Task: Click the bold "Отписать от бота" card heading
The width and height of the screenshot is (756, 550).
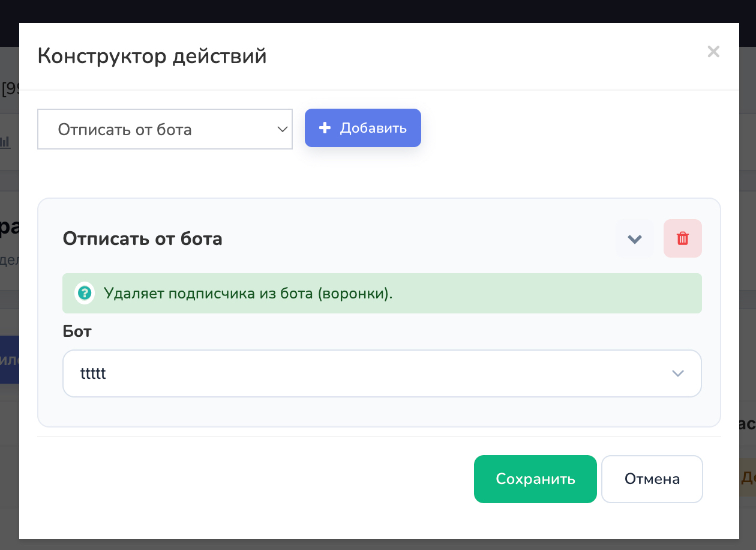Action: (143, 239)
